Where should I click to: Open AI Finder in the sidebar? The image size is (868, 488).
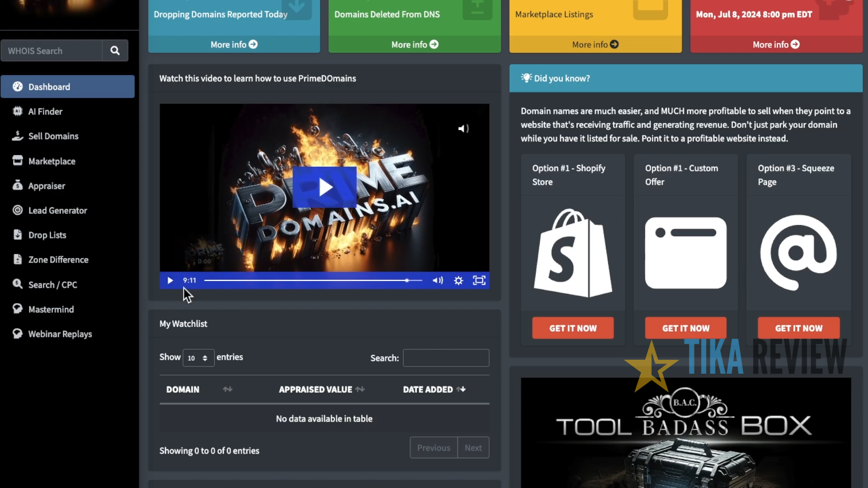[x=45, y=112]
